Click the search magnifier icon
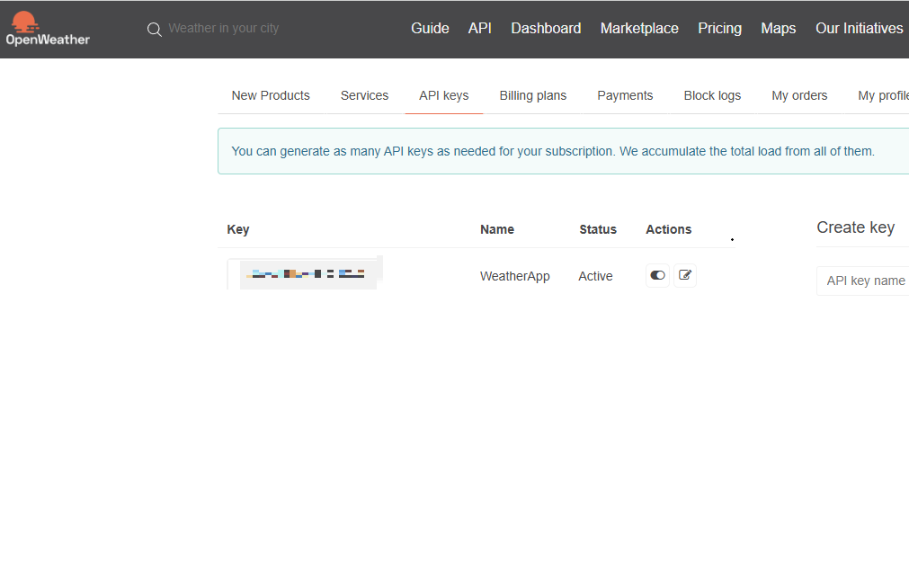Screen dimensions: 909x588 coord(154,29)
